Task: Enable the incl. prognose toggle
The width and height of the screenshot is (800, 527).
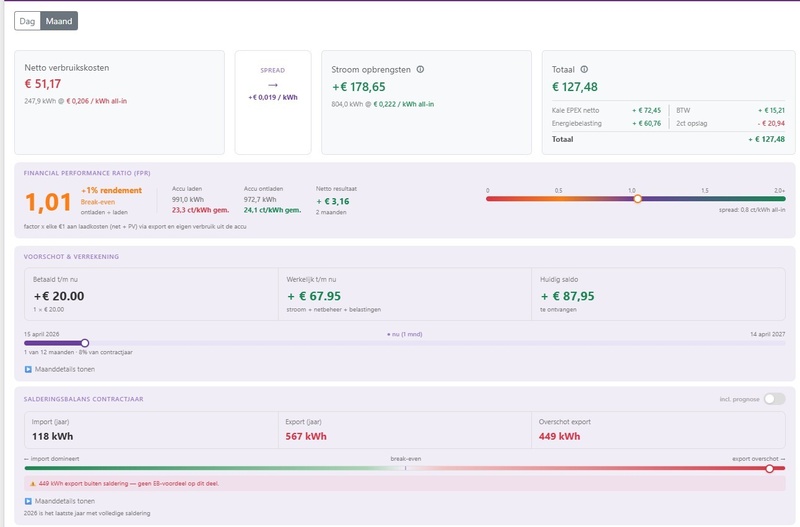Action: tap(774, 399)
